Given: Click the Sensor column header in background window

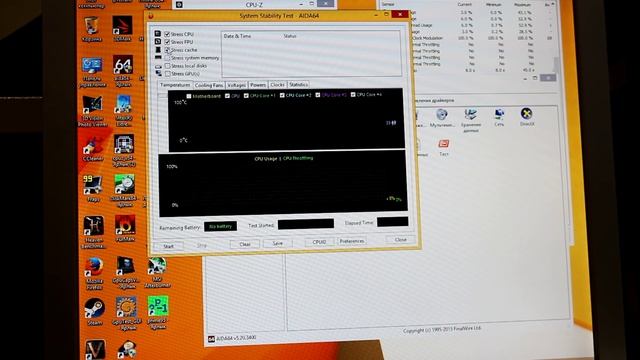Looking at the screenshot, I should point(388,4).
